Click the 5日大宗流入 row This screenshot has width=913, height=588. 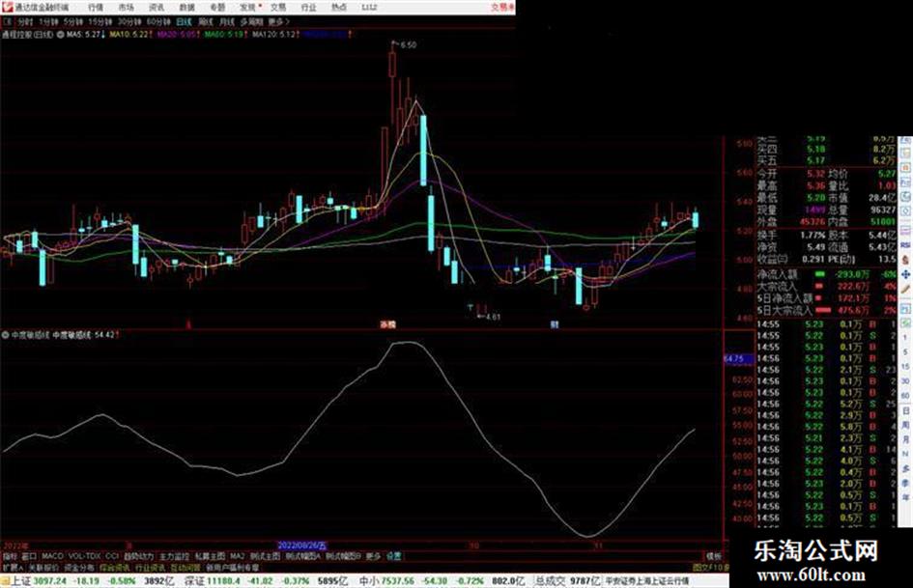click(826, 310)
